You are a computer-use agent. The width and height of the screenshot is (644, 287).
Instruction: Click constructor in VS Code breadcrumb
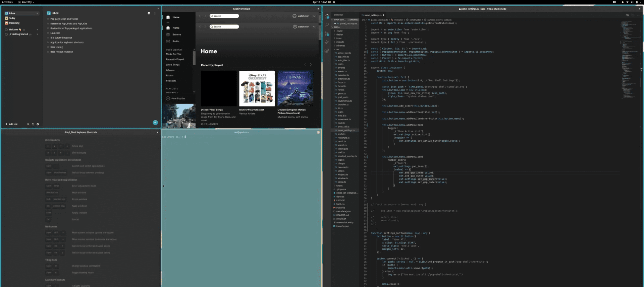415,20
